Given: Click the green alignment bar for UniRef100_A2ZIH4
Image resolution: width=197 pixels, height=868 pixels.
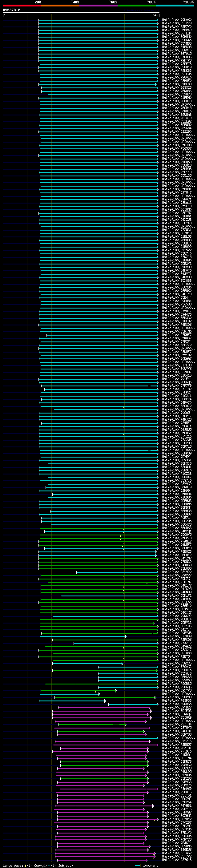Looking at the screenshot, I should 92,725.
